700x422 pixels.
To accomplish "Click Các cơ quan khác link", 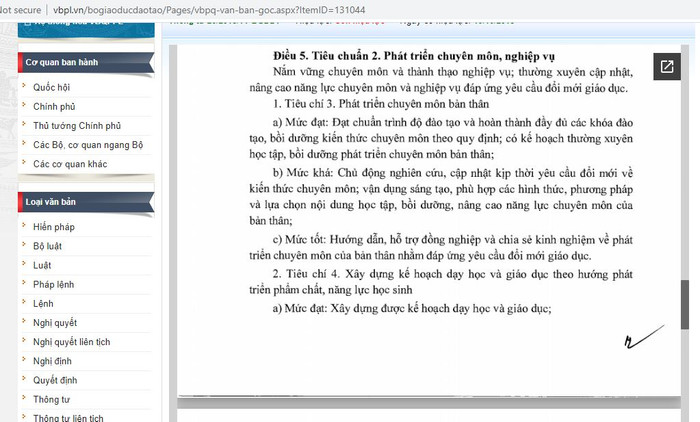I will click(69, 163).
